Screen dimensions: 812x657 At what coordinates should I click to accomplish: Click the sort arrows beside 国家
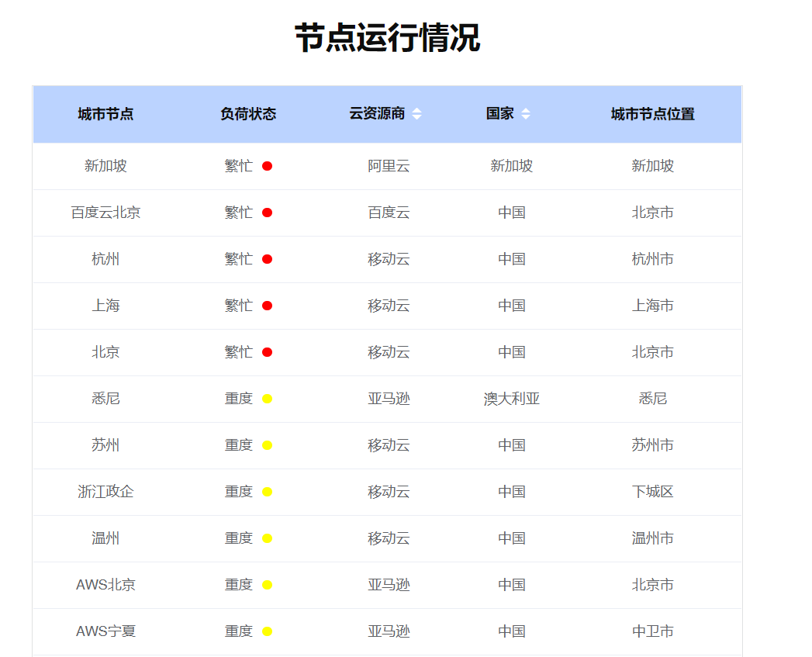point(525,114)
